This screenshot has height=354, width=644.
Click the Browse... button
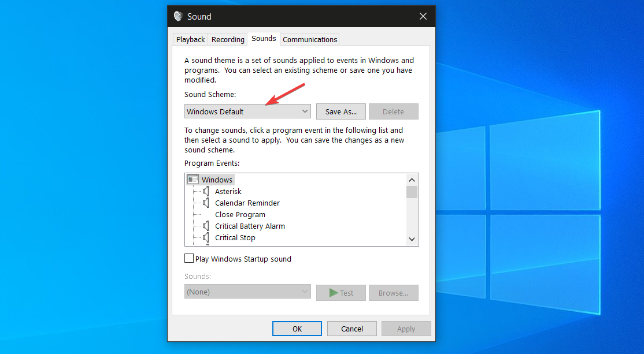[x=394, y=293]
